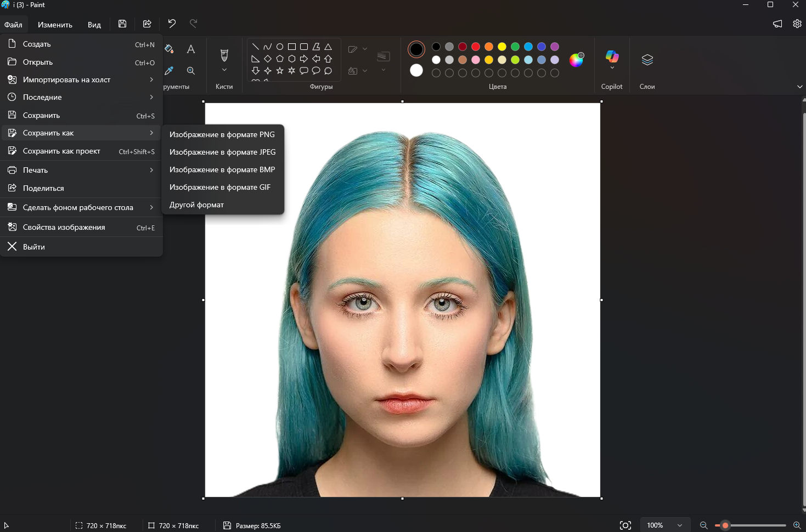This screenshot has width=806, height=532.
Task: Click 'Выйти' to exit Paint
Action: (x=82, y=247)
